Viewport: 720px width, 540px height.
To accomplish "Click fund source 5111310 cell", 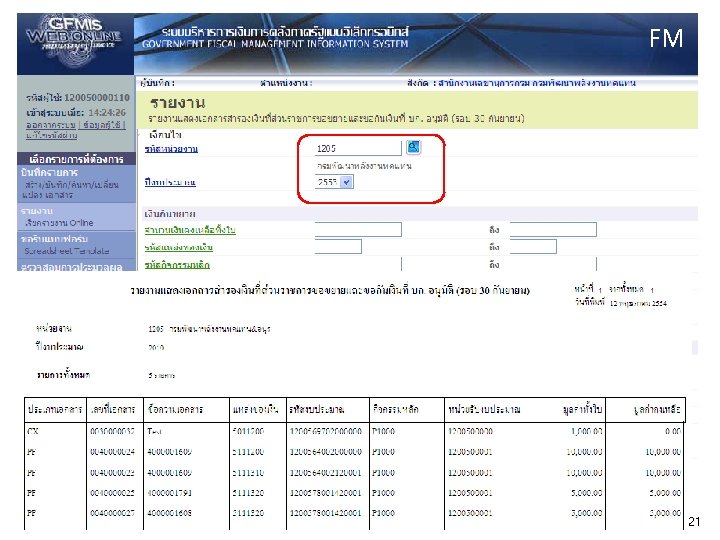I will coord(248,472).
